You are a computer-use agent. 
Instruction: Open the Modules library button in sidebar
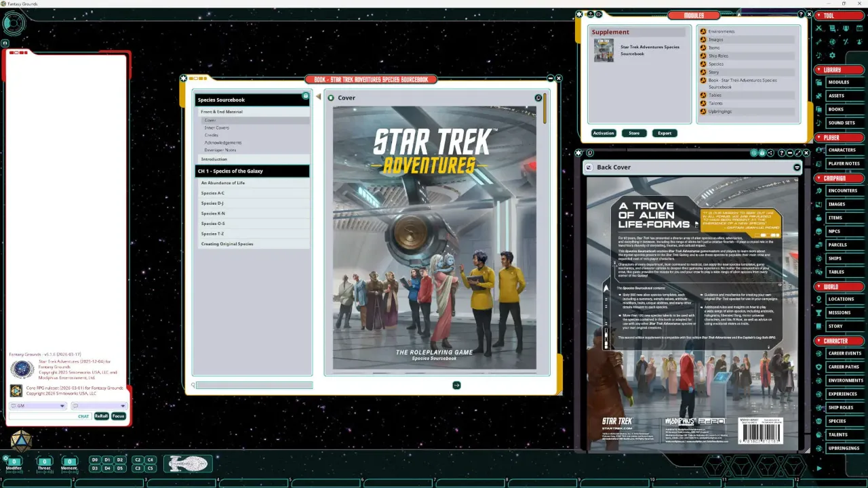(844, 82)
